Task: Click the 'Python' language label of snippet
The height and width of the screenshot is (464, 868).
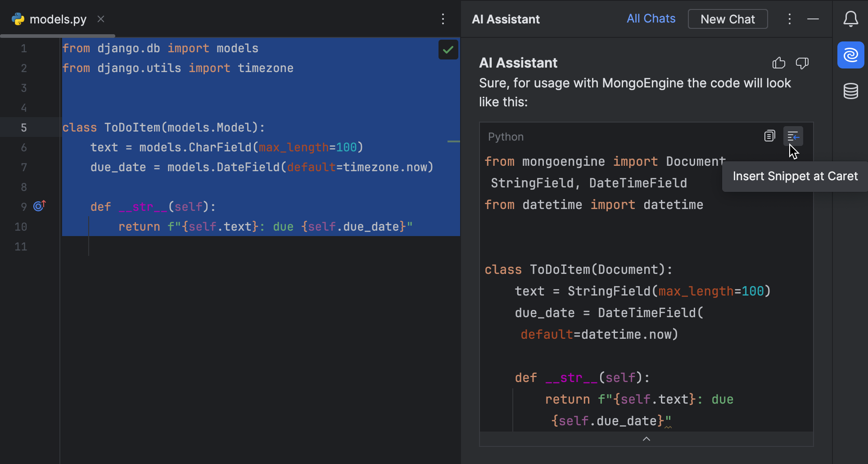Action: (x=506, y=136)
